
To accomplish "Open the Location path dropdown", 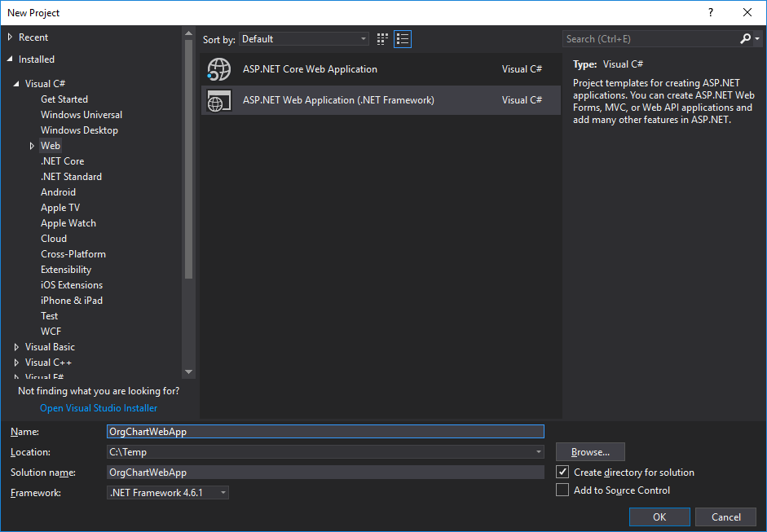I will click(539, 452).
